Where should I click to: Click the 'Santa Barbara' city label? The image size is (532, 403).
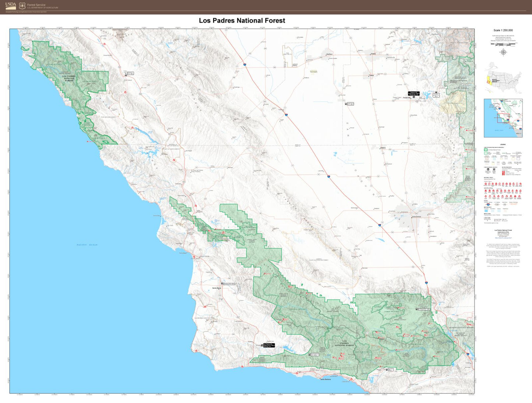[x=325, y=379]
